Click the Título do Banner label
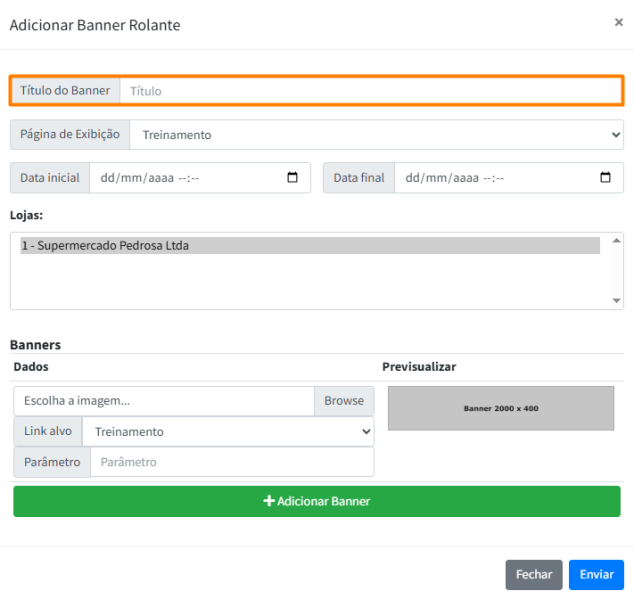This screenshot has width=634, height=599. (65, 91)
